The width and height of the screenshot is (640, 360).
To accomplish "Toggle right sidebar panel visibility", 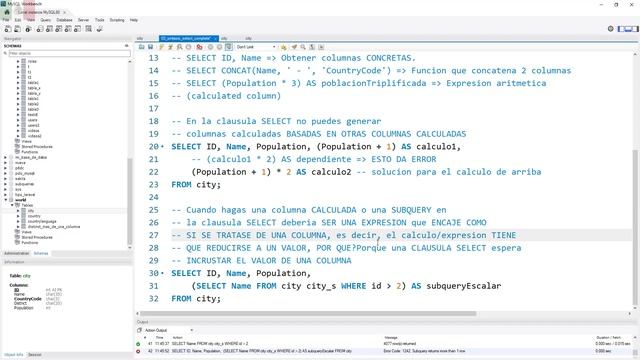I will [x=635, y=29].
